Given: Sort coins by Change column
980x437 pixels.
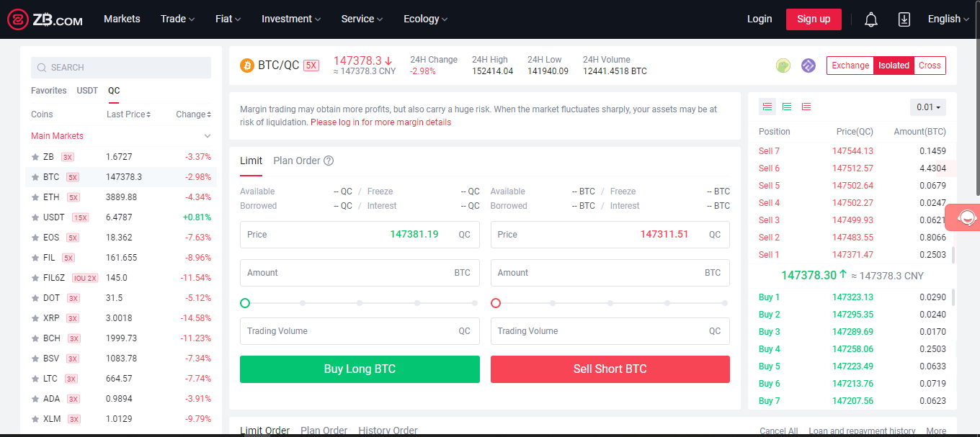Looking at the screenshot, I should pyautogui.click(x=193, y=114).
